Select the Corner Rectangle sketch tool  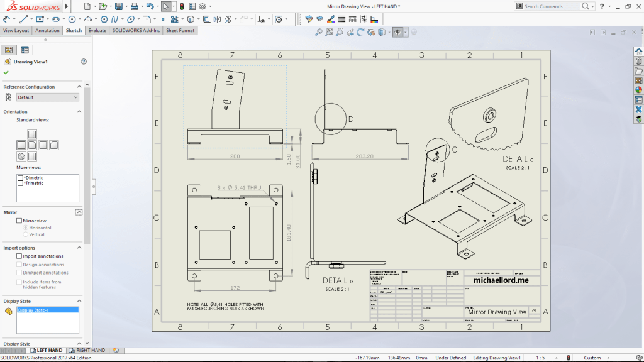coord(40,19)
